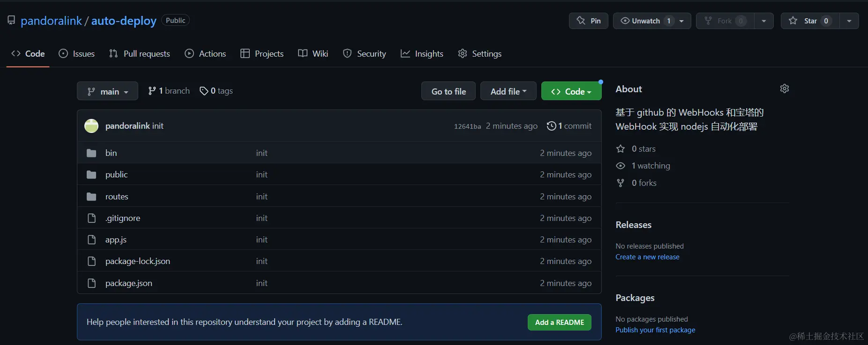Click the folder icon of public row
The height and width of the screenshot is (345, 868).
[91, 175]
